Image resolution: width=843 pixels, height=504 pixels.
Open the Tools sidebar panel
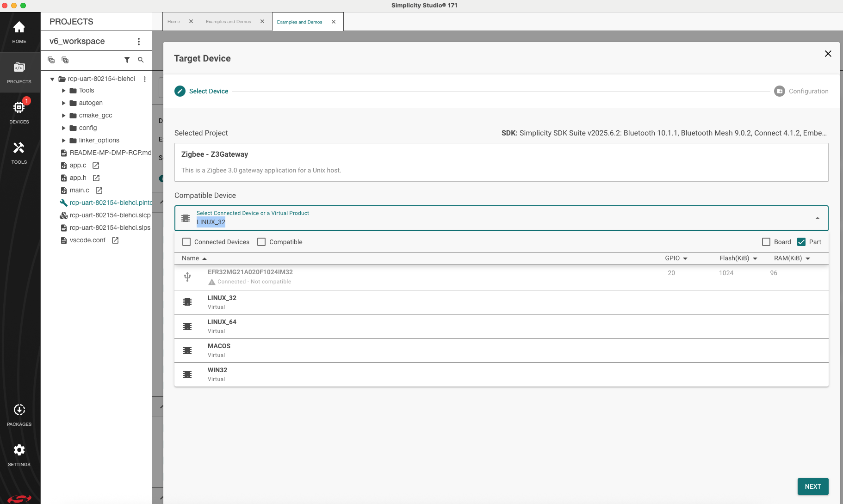(x=19, y=153)
